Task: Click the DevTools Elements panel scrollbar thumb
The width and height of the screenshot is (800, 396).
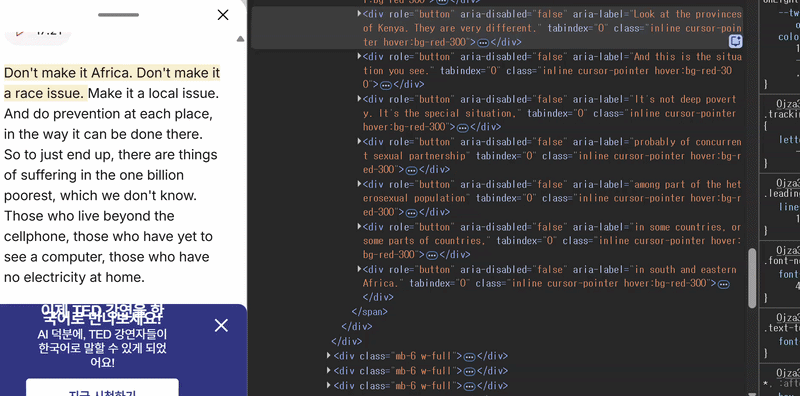Action: 752,278
